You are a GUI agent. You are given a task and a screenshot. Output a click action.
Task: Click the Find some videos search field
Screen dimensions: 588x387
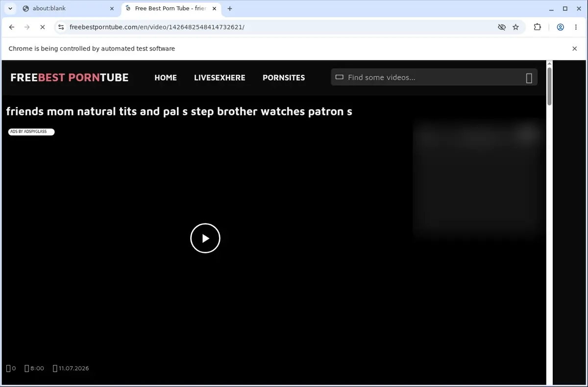coord(434,77)
